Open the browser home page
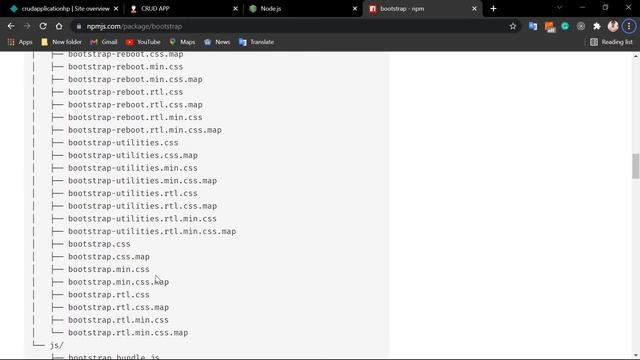Image resolution: width=640 pixels, height=360 pixels. point(59,26)
